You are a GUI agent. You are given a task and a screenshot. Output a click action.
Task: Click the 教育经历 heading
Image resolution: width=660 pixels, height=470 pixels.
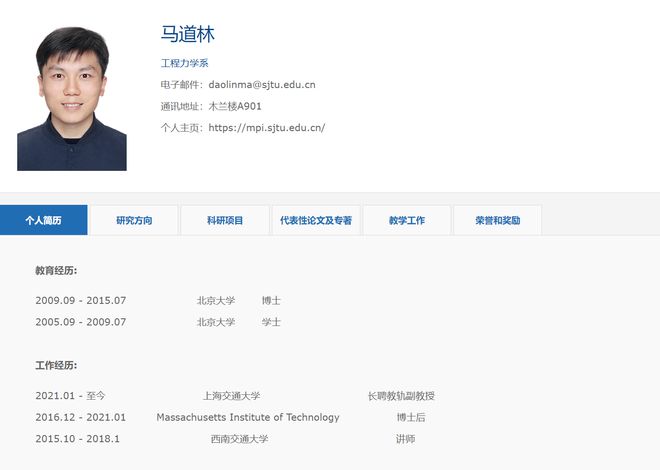pyautogui.click(x=56, y=271)
